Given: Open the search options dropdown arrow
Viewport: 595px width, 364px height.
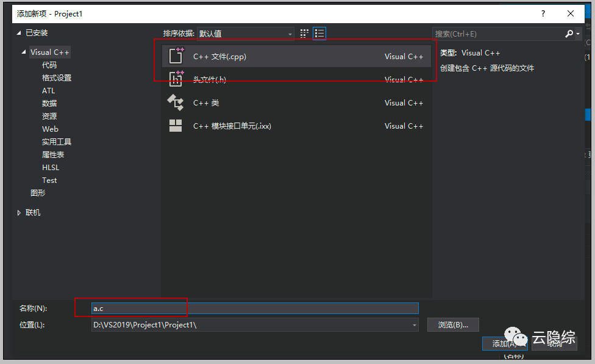Looking at the screenshot, I should click(x=578, y=34).
